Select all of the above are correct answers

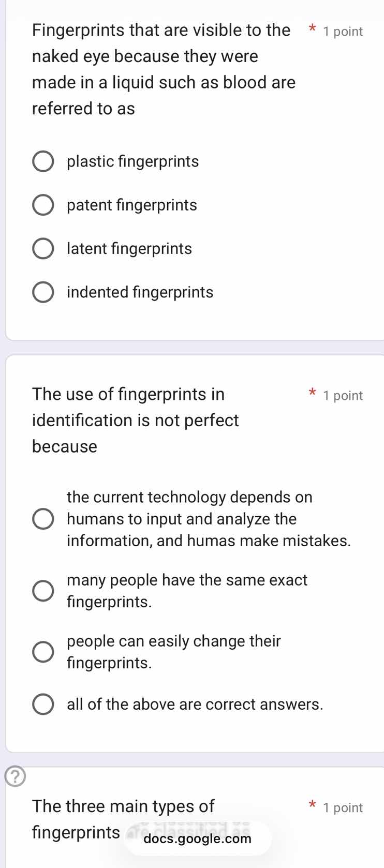[43, 704]
